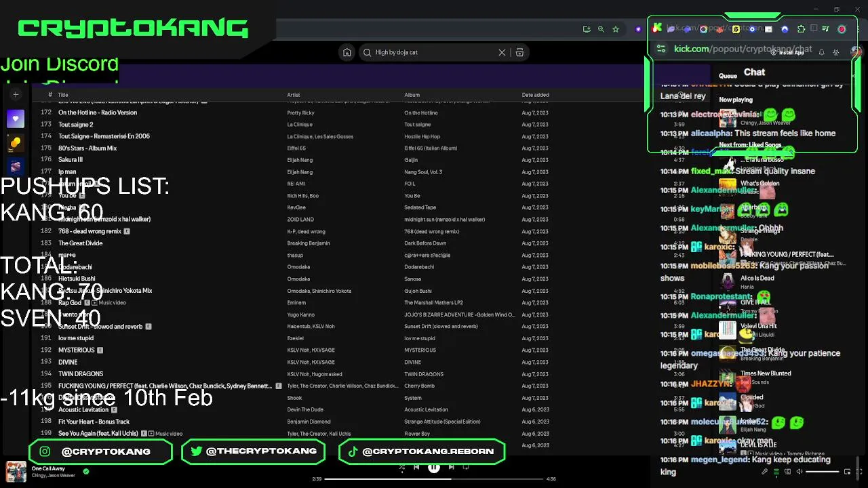This screenshot has height=488, width=868.
Task: Open the third playlist cover in the sidebar
Action: pyautogui.click(x=16, y=166)
